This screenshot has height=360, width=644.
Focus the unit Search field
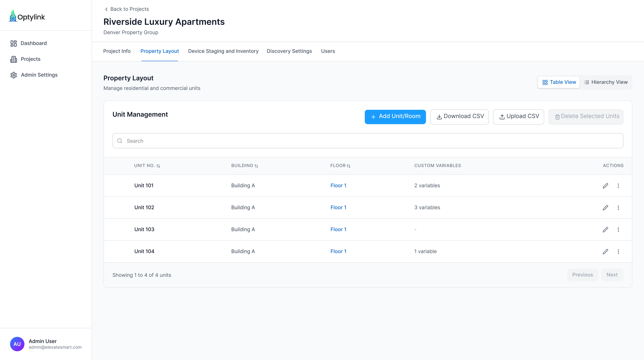pyautogui.click(x=368, y=141)
